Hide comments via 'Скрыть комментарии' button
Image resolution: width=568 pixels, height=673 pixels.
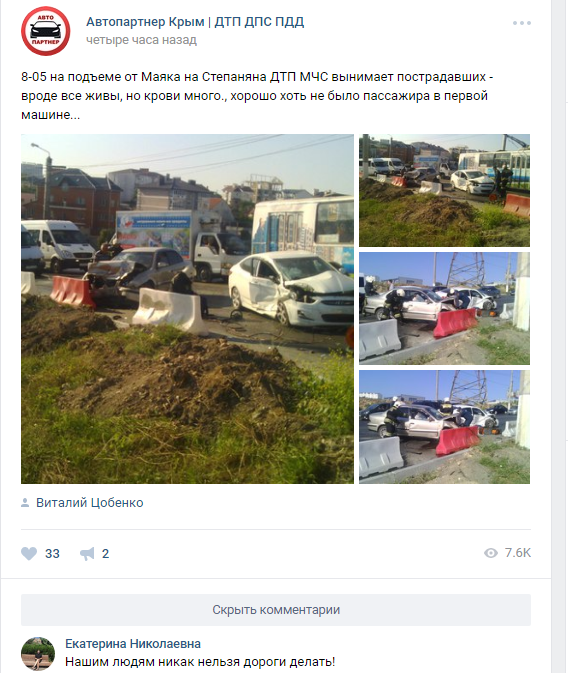coord(276,610)
